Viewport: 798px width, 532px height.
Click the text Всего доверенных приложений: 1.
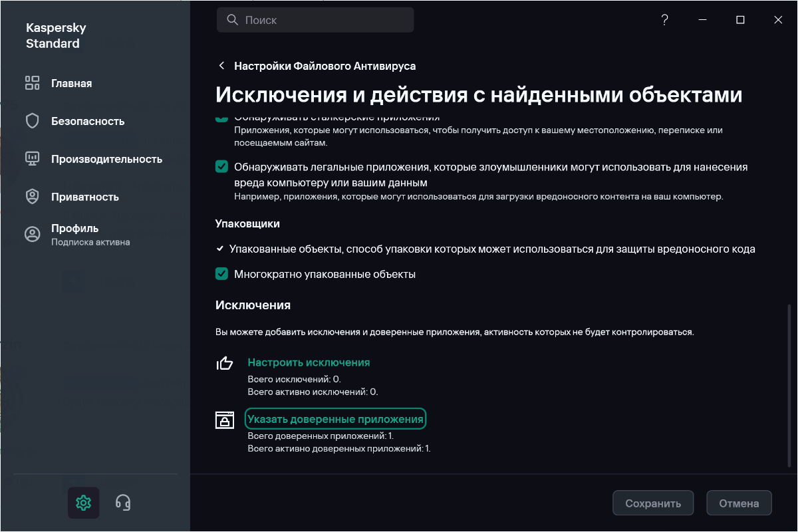coord(321,436)
